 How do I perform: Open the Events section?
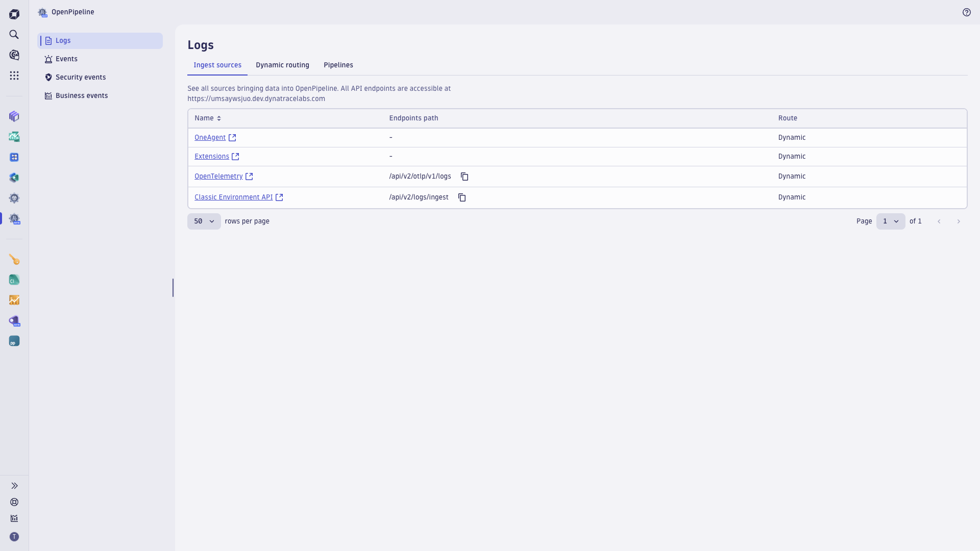point(67,59)
